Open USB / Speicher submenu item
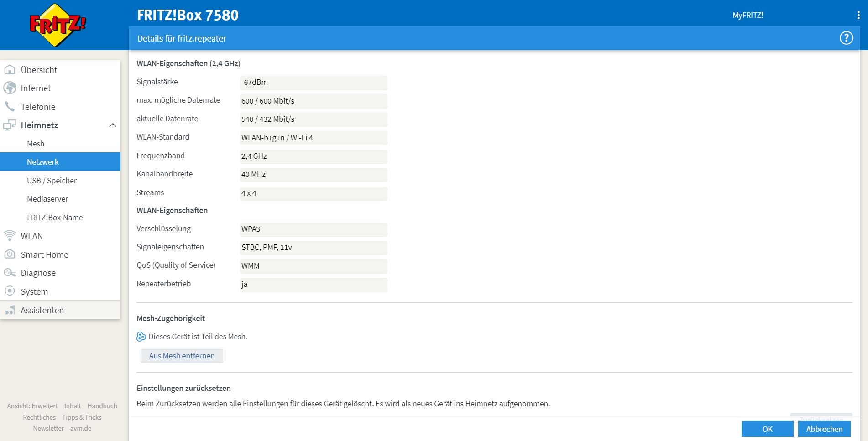 coord(60,181)
